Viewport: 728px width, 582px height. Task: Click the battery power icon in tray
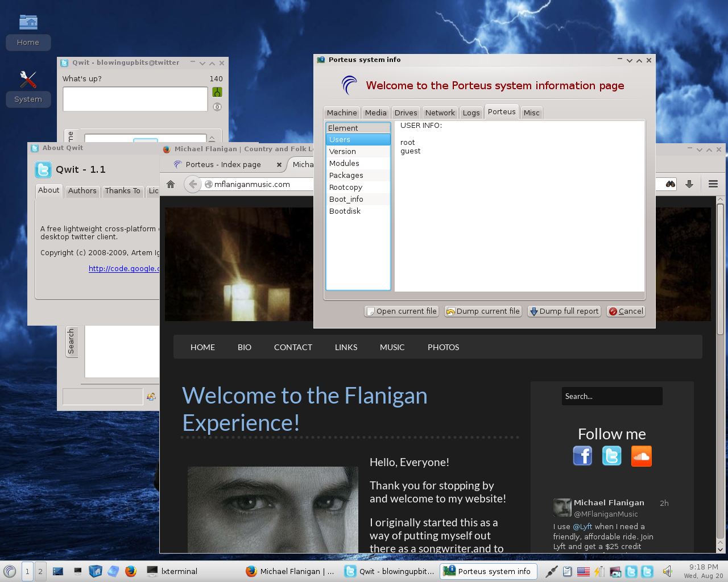(599, 571)
